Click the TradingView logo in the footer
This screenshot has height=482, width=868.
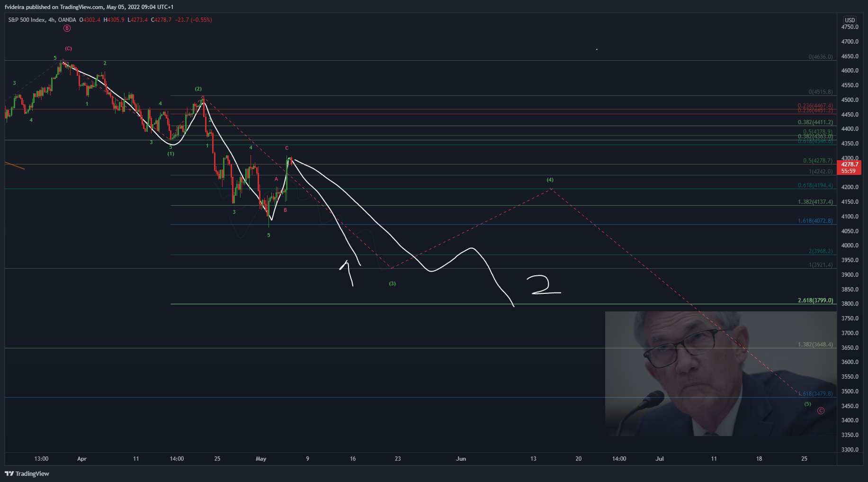click(x=27, y=473)
